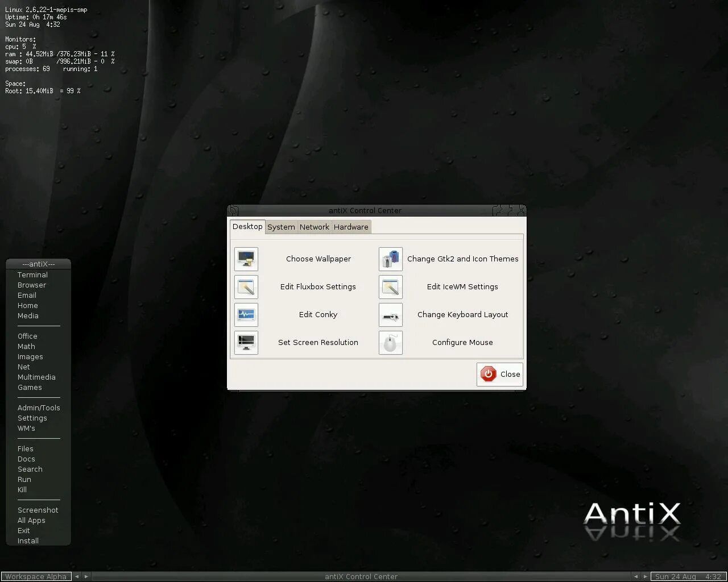Image resolution: width=728 pixels, height=582 pixels.
Task: Click the Configure Mouse label
Action: click(x=462, y=343)
